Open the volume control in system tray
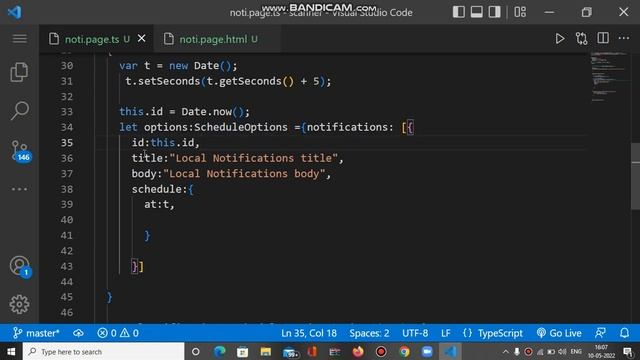Image resolution: width=640 pixels, height=360 pixels. (562, 351)
